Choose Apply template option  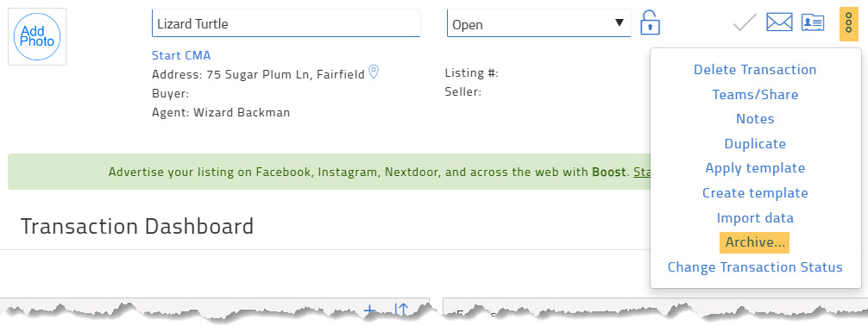point(755,168)
